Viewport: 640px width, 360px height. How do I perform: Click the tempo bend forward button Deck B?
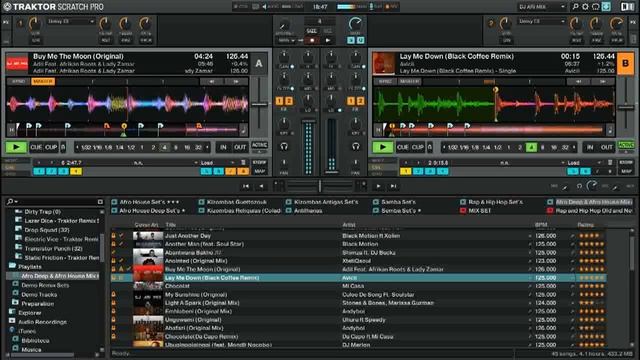[602, 82]
